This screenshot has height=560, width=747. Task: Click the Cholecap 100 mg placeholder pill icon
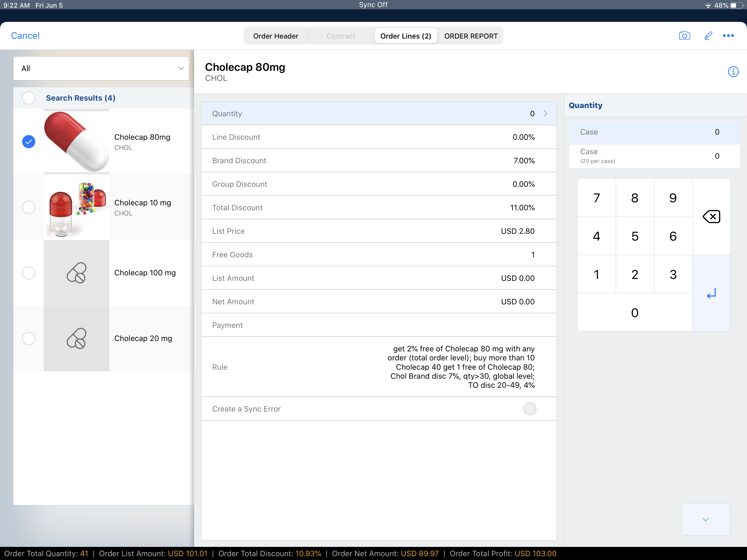coord(76,273)
